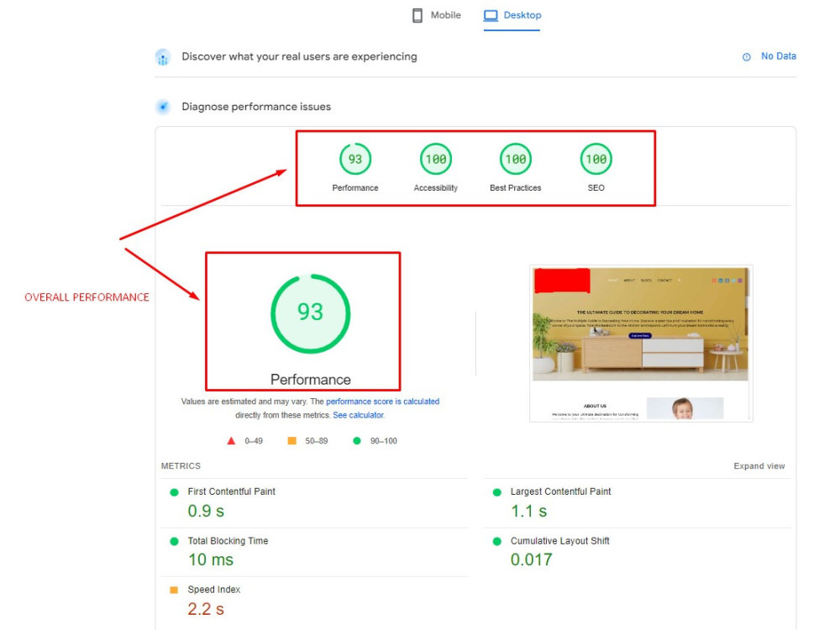Click the mobile phone icon
The width and height of the screenshot is (840, 630).
417,15
